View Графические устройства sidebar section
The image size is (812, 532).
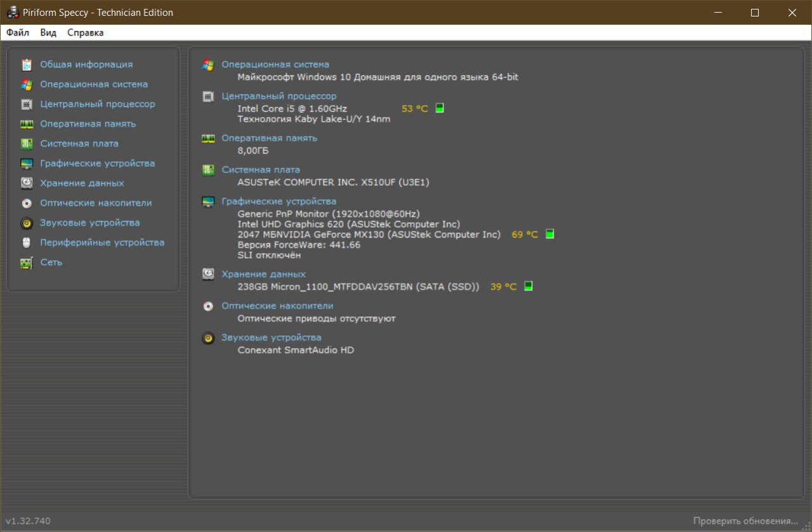[x=98, y=164]
